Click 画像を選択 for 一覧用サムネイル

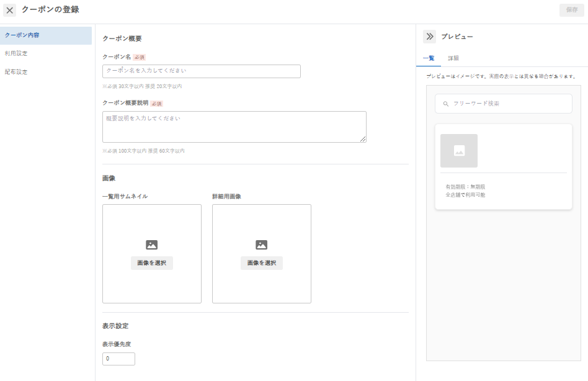pyautogui.click(x=152, y=263)
